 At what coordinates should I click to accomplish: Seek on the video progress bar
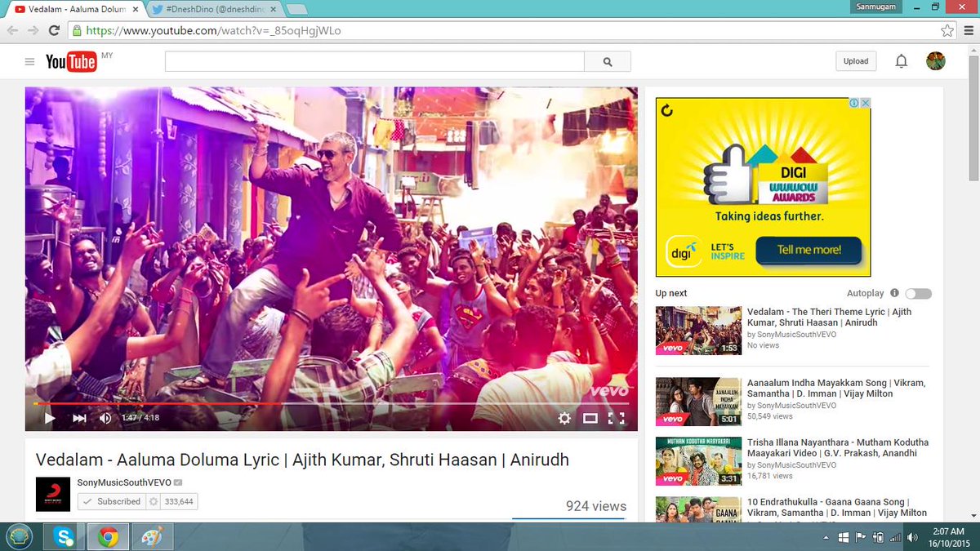[332, 403]
